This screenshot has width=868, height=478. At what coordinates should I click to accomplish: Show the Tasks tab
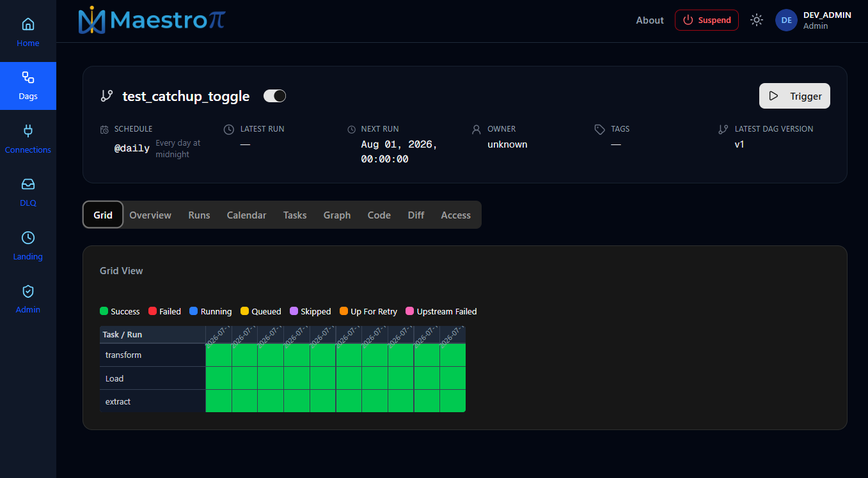pyautogui.click(x=295, y=215)
